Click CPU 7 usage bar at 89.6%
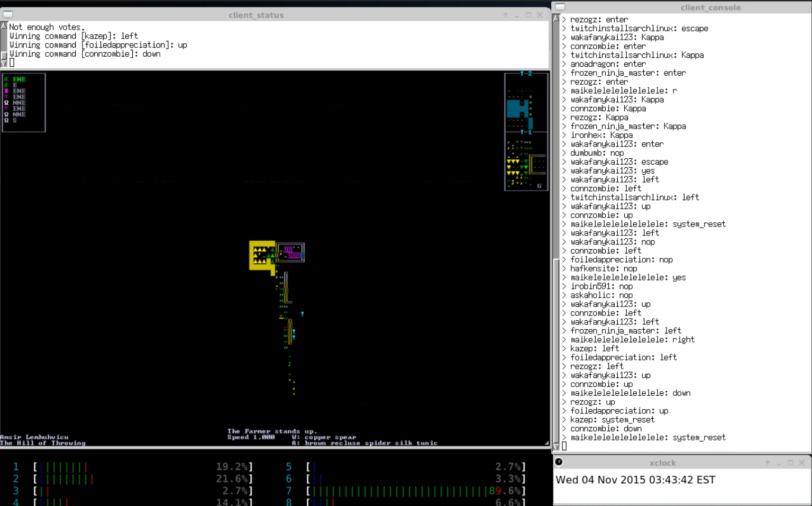The width and height of the screenshot is (812, 506). click(x=416, y=491)
